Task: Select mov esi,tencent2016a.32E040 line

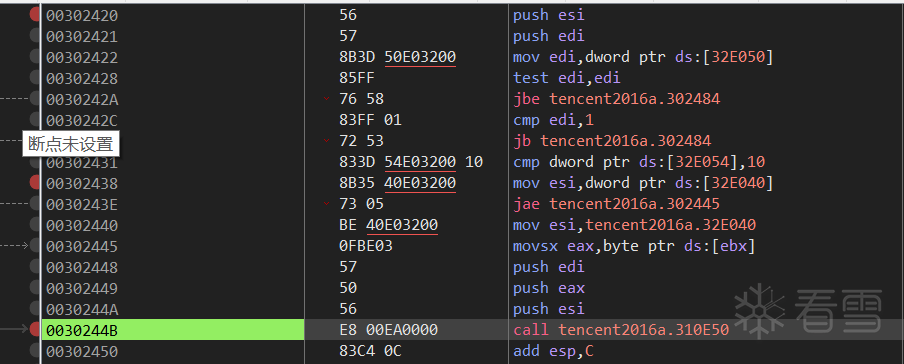Action: [x=634, y=225]
